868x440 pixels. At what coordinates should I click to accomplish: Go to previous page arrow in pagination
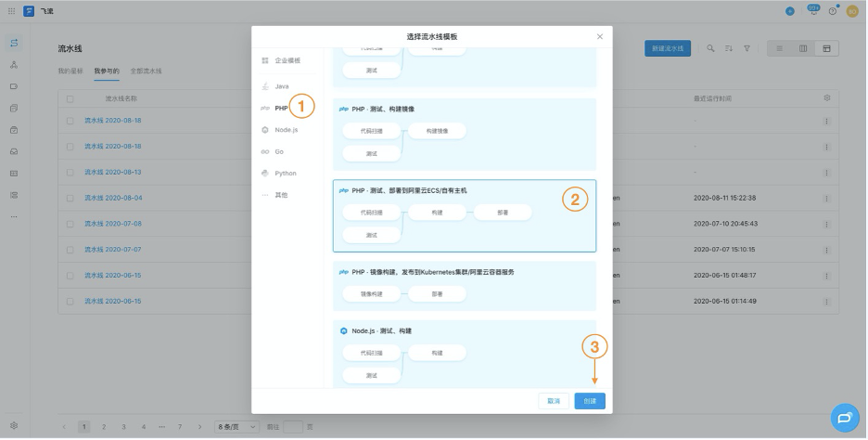(64, 427)
